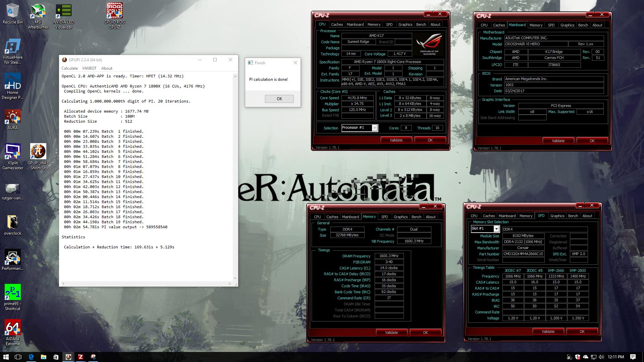
Task: Click GPUPI horizontal scrollbar right arrow
Action: tap(229, 284)
